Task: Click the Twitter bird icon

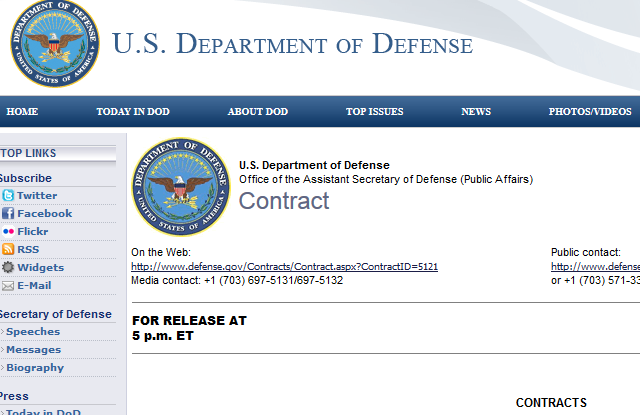Action: 8,195
